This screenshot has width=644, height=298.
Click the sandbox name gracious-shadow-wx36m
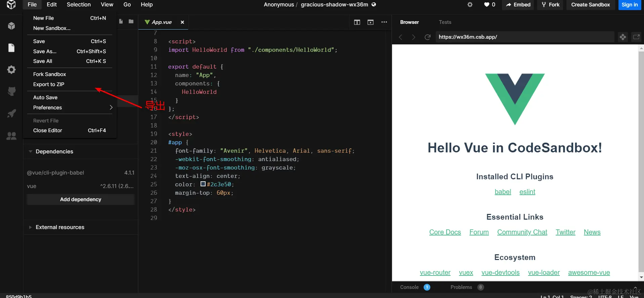[334, 5]
